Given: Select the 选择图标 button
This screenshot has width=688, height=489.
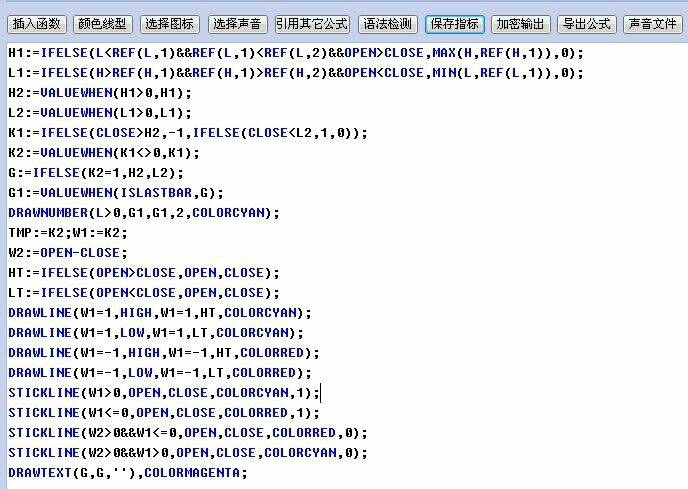Looking at the screenshot, I should click(x=169, y=24).
